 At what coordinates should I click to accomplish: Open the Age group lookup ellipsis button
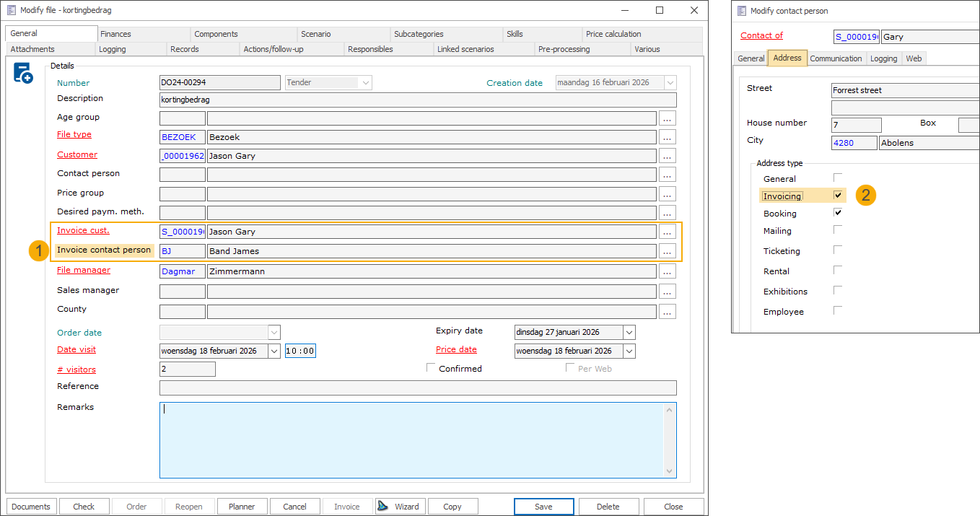[x=668, y=118]
